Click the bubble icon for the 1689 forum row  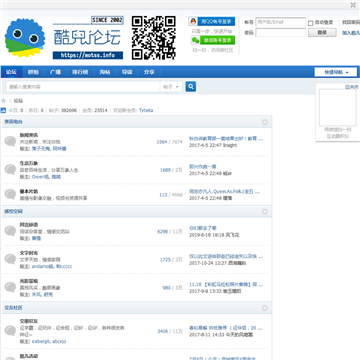(x=10, y=170)
